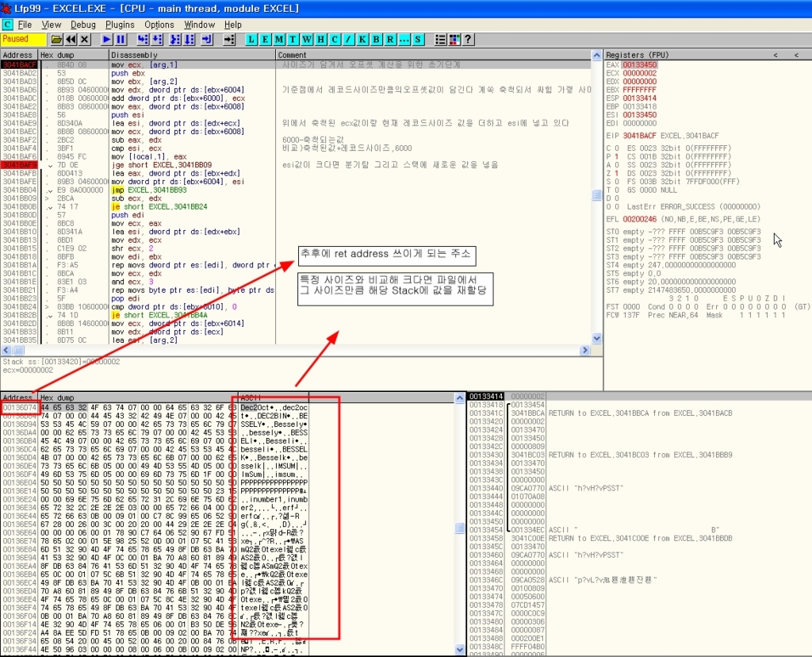Viewport: 812px width, 657px height.
Task: Select the highlighted stack address 00133414
Action: pyautogui.click(x=486, y=397)
